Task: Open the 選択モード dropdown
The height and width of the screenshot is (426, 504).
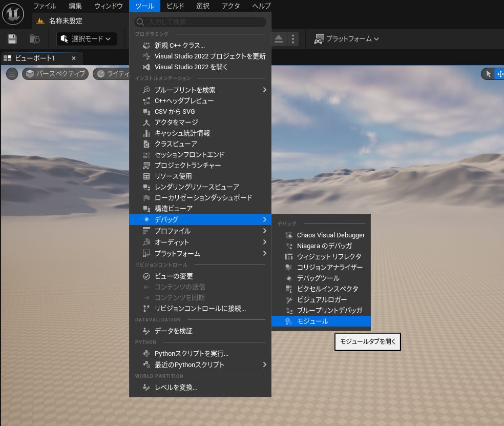Action: (86, 38)
